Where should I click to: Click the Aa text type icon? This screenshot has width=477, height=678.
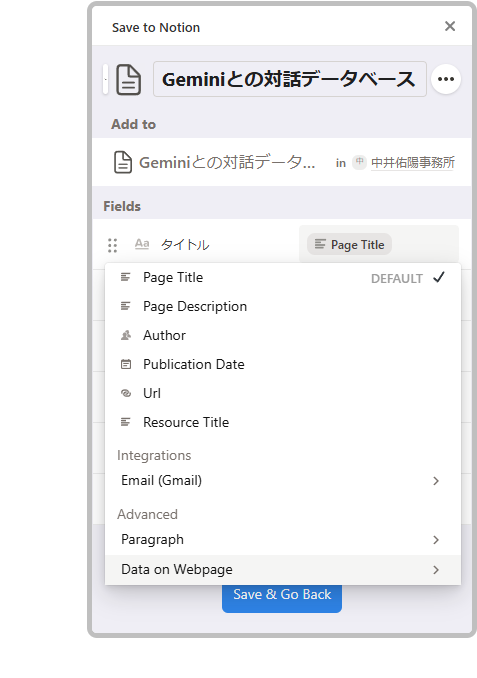coord(142,244)
